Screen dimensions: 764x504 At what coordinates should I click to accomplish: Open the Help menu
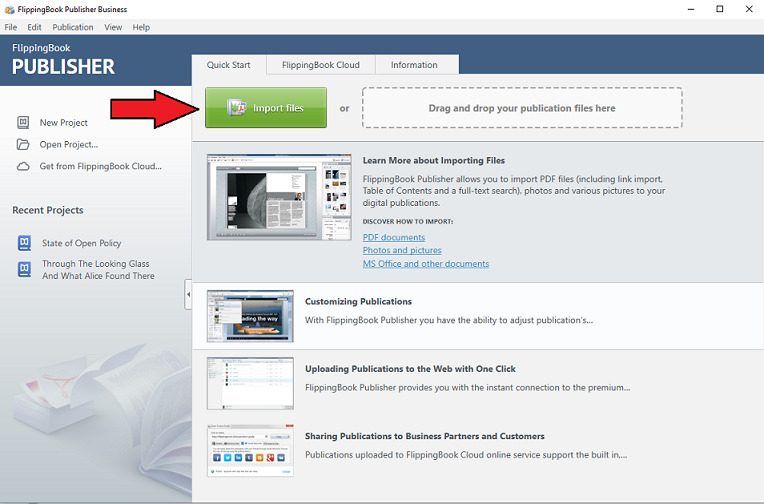click(x=141, y=27)
